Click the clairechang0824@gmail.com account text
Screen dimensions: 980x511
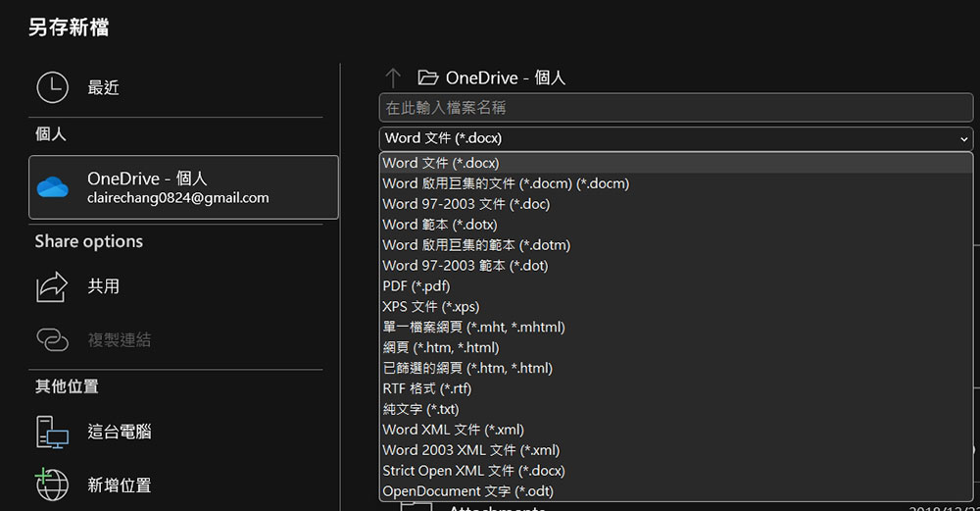pyautogui.click(x=178, y=198)
